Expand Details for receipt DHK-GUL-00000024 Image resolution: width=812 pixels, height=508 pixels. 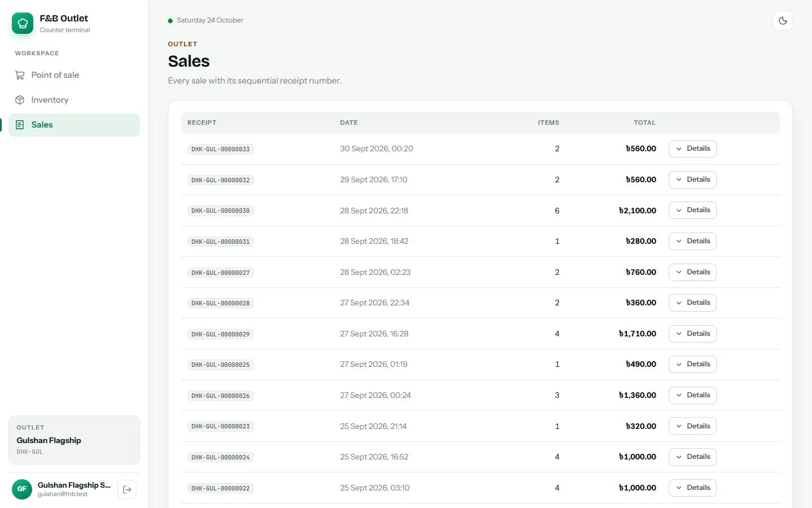tap(692, 457)
